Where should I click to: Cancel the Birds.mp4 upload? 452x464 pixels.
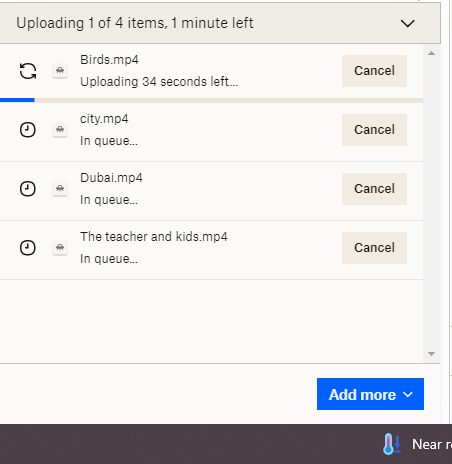coord(374,71)
